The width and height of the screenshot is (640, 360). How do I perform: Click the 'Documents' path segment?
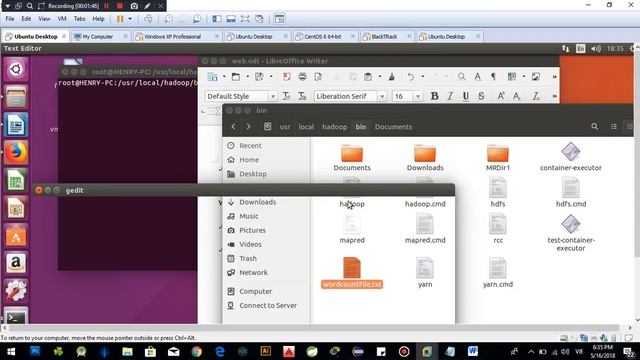point(393,127)
